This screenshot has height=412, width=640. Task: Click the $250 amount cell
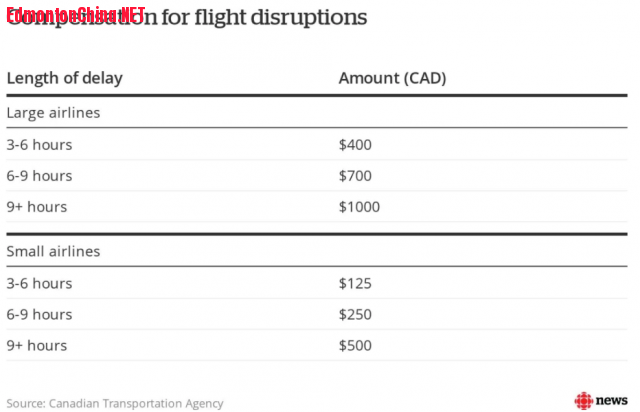point(355,314)
